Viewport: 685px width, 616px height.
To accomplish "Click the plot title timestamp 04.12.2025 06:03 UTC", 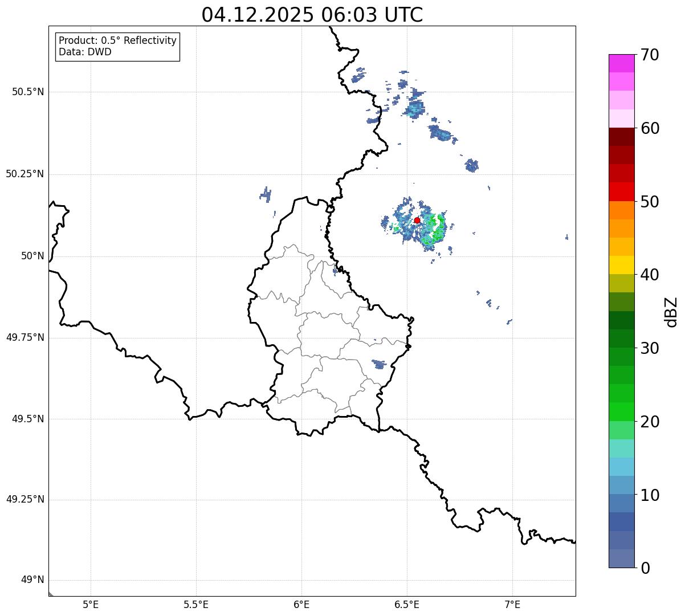I will [312, 14].
